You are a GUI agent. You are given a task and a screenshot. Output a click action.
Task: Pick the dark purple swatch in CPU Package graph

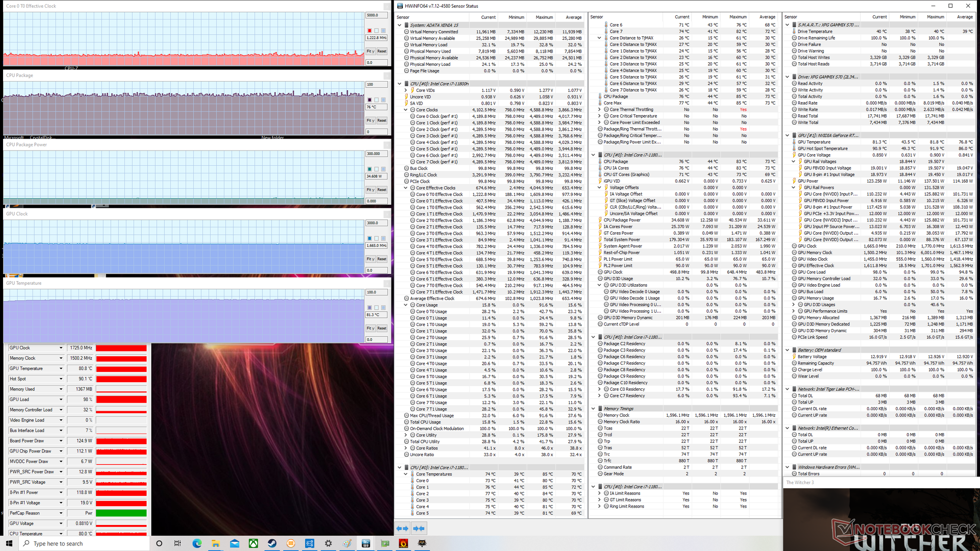(x=370, y=100)
